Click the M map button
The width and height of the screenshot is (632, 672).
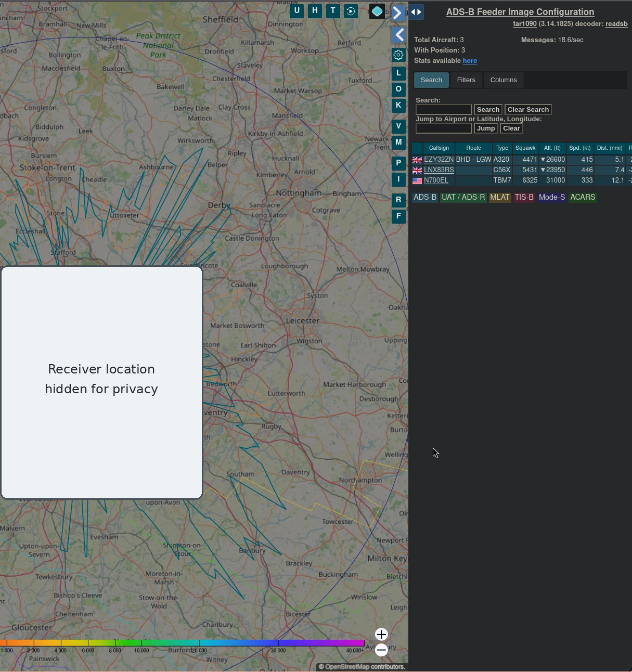pos(398,143)
